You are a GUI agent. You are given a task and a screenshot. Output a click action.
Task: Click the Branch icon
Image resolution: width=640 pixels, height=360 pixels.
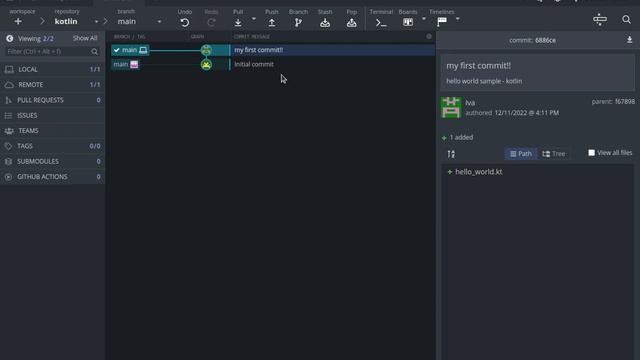298,22
